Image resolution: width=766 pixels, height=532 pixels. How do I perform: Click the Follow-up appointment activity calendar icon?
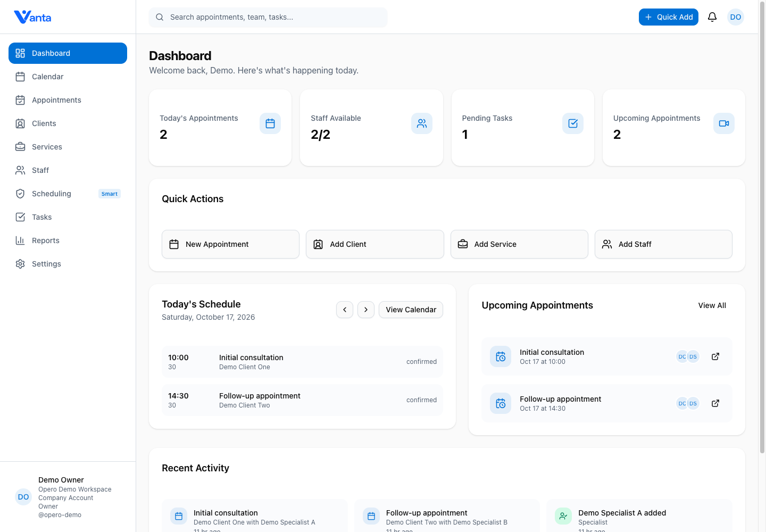coord(371,516)
